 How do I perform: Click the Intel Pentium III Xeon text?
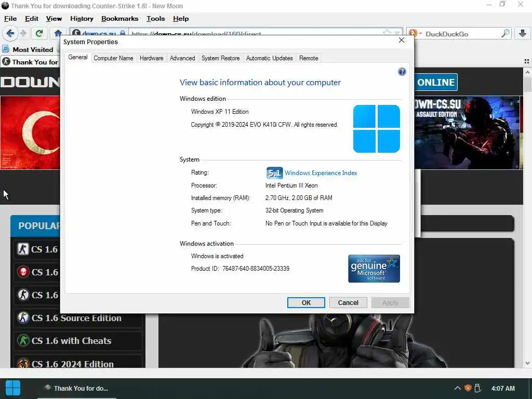(291, 185)
